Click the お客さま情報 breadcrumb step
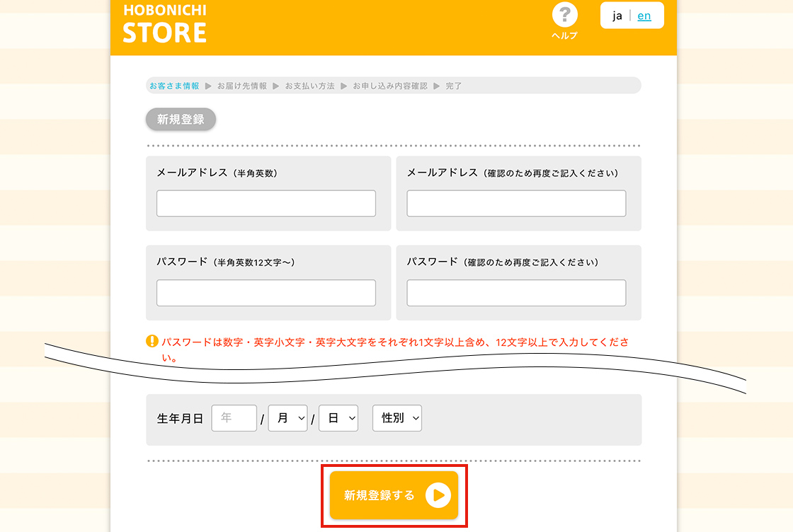The height and width of the screenshot is (532, 793). pyautogui.click(x=174, y=86)
